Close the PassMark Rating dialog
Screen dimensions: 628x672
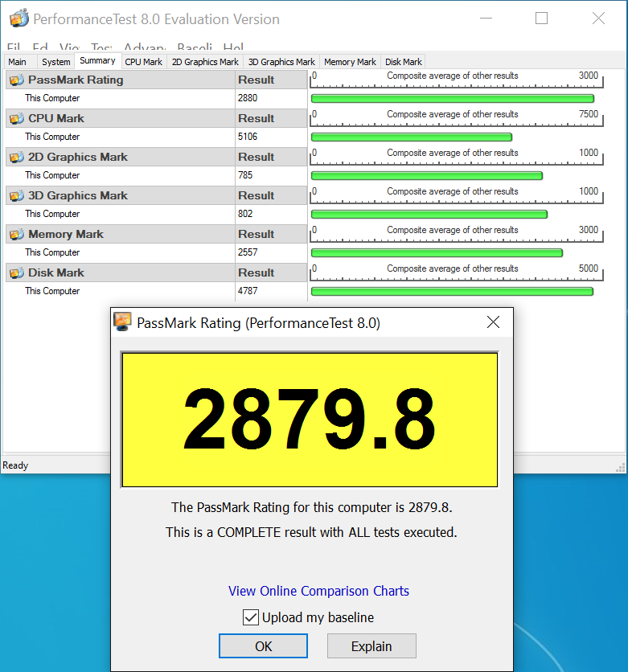tap(494, 322)
